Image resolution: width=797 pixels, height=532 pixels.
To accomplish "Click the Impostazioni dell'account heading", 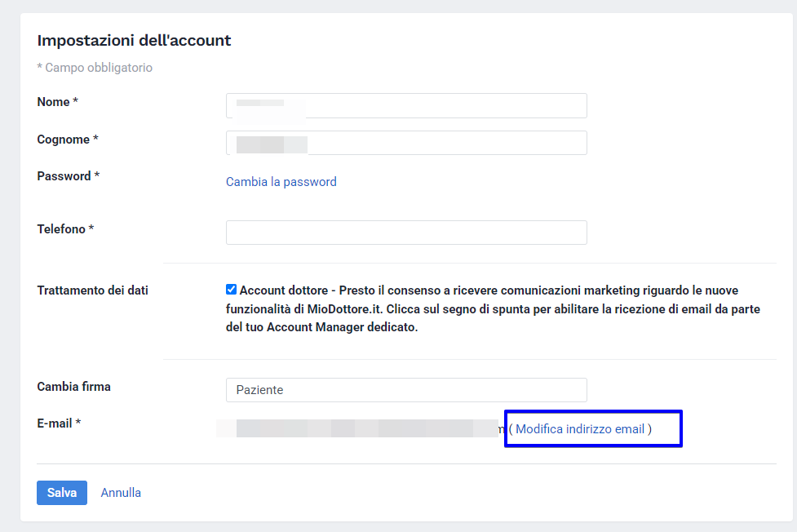I will tap(134, 41).
